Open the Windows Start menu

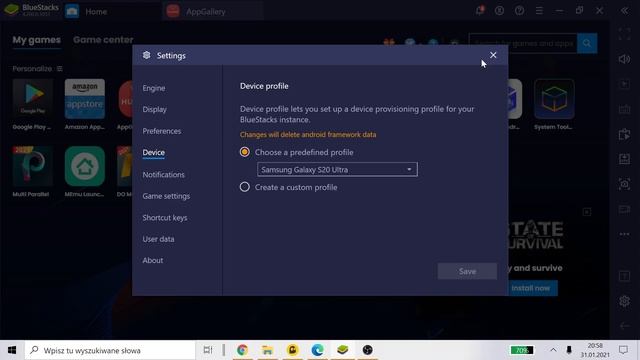pyautogui.click(x=12, y=350)
